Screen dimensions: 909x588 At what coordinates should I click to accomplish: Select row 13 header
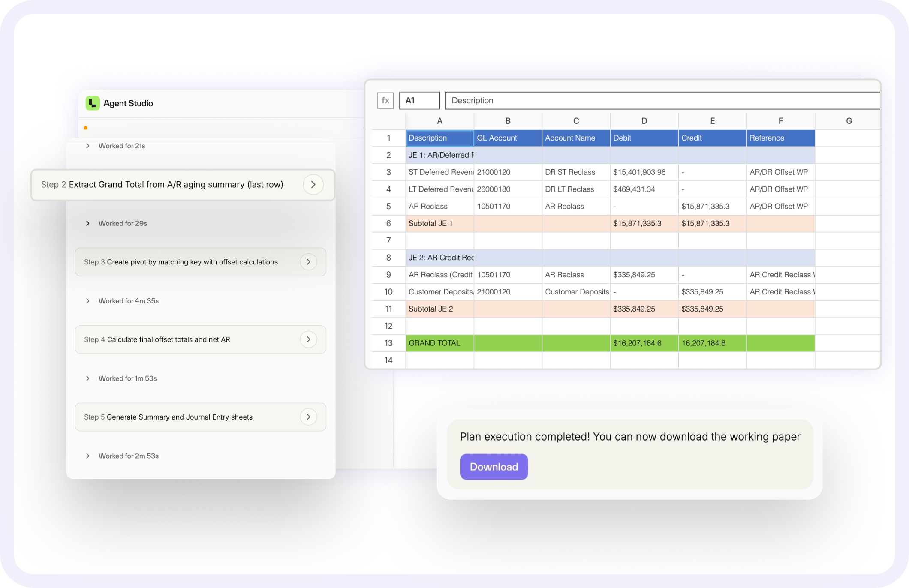click(388, 343)
